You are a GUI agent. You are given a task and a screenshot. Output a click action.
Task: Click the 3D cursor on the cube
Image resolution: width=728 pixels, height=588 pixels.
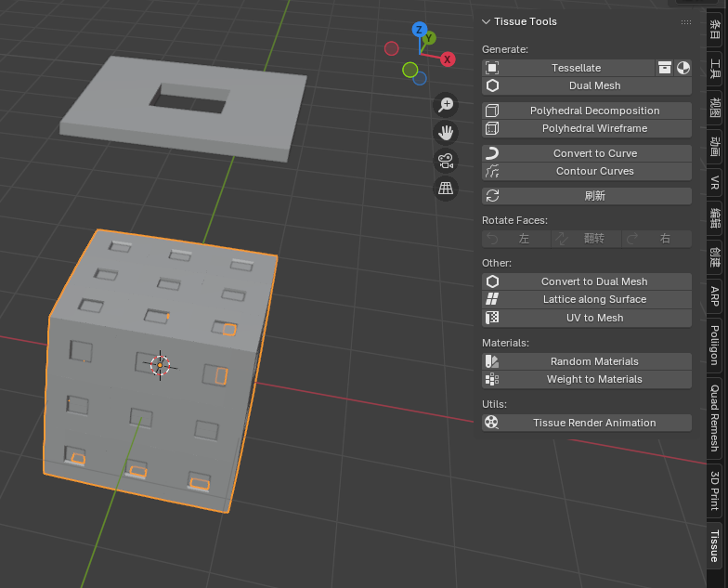point(160,366)
